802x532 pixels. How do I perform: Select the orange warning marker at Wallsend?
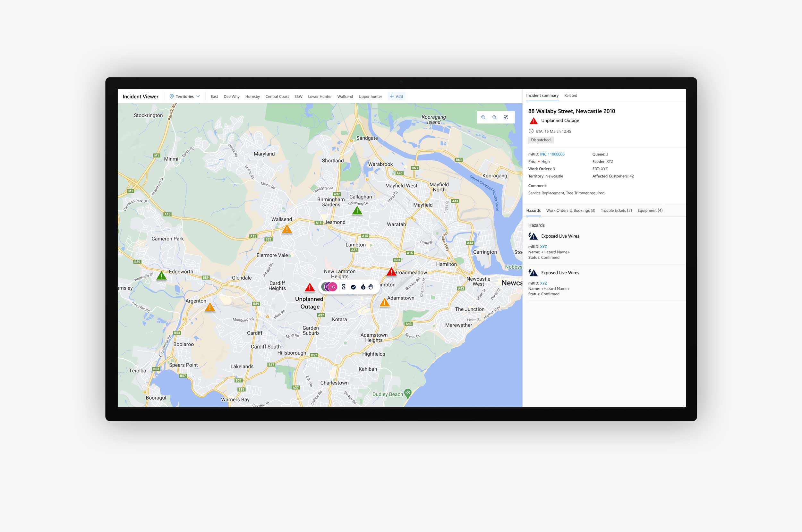pyautogui.click(x=287, y=229)
